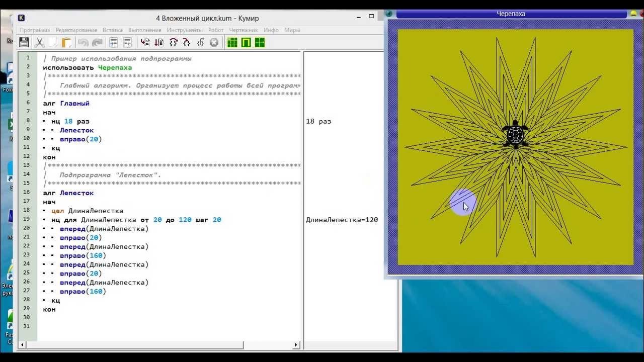The width and height of the screenshot is (644, 362).
Task: Click the turtle drawn on the canvas
Action: click(515, 134)
